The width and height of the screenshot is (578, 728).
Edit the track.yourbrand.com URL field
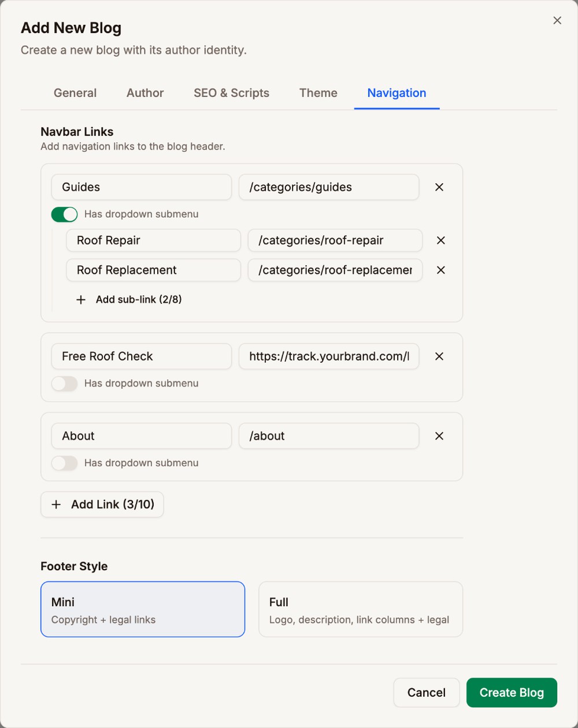click(x=329, y=356)
